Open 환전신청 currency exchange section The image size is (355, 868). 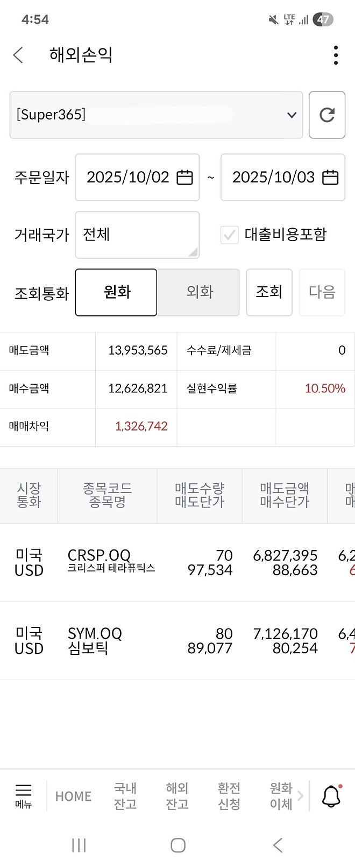(229, 794)
